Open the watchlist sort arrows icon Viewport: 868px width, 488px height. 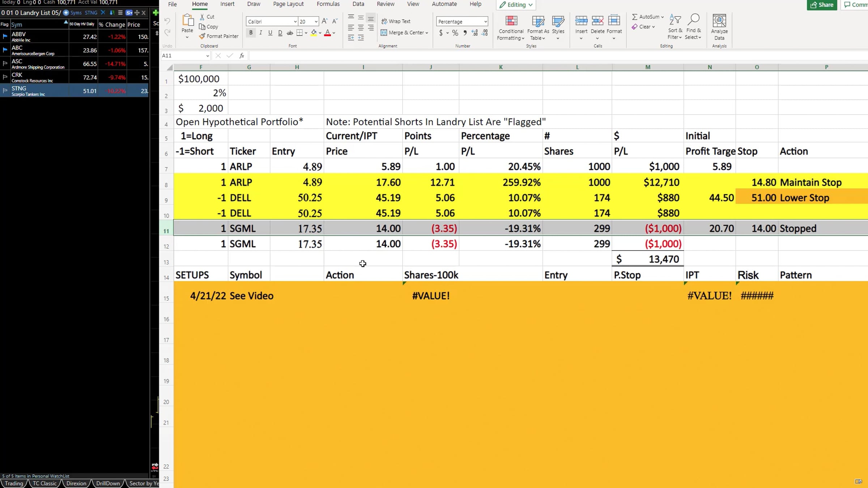(x=112, y=13)
